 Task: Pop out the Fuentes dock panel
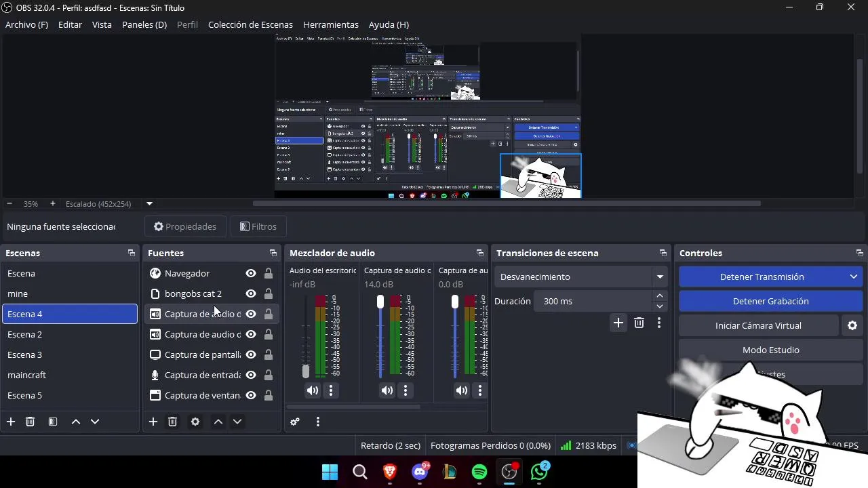pos(273,253)
